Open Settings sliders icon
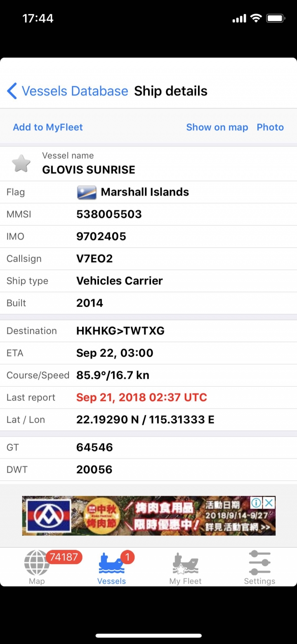297x644 pixels. point(259,563)
